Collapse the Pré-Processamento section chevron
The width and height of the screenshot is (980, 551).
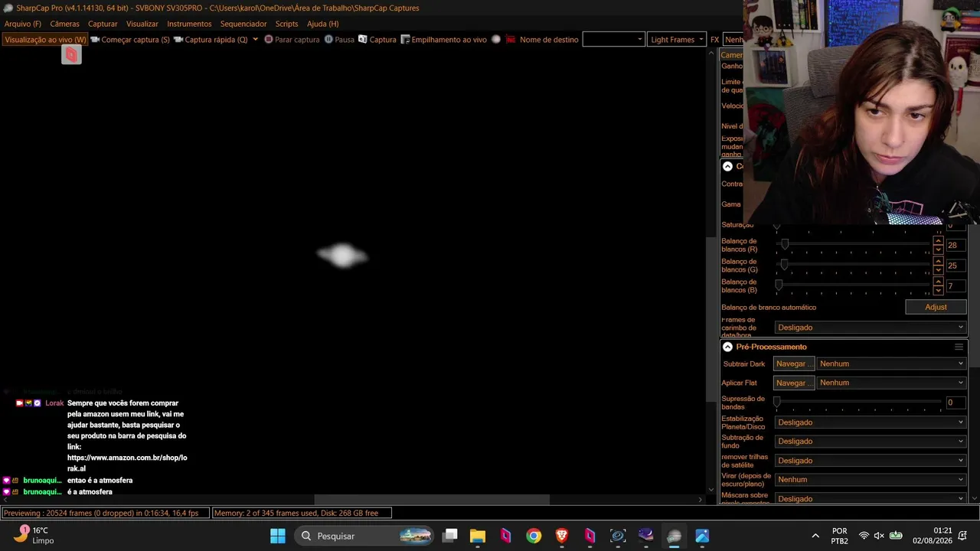coord(727,347)
